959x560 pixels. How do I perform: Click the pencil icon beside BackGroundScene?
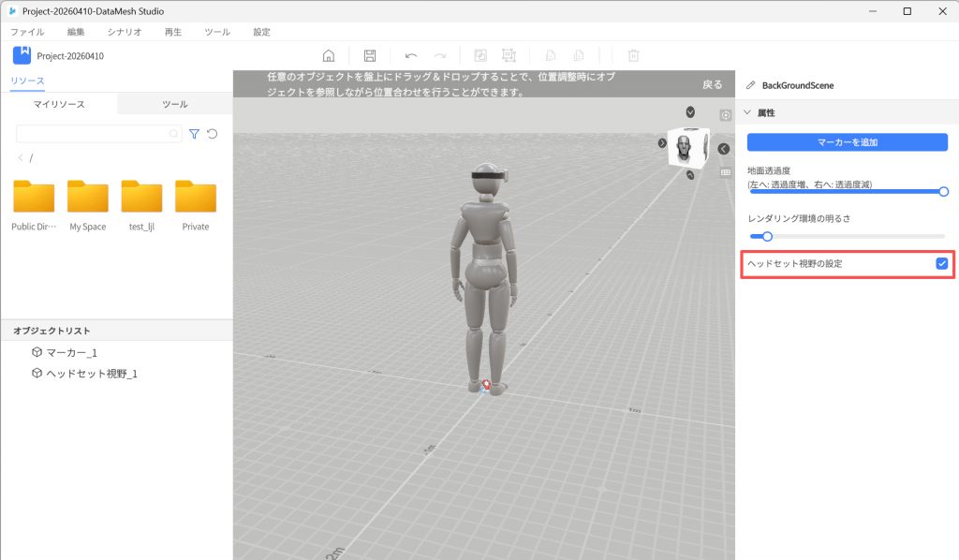click(750, 85)
